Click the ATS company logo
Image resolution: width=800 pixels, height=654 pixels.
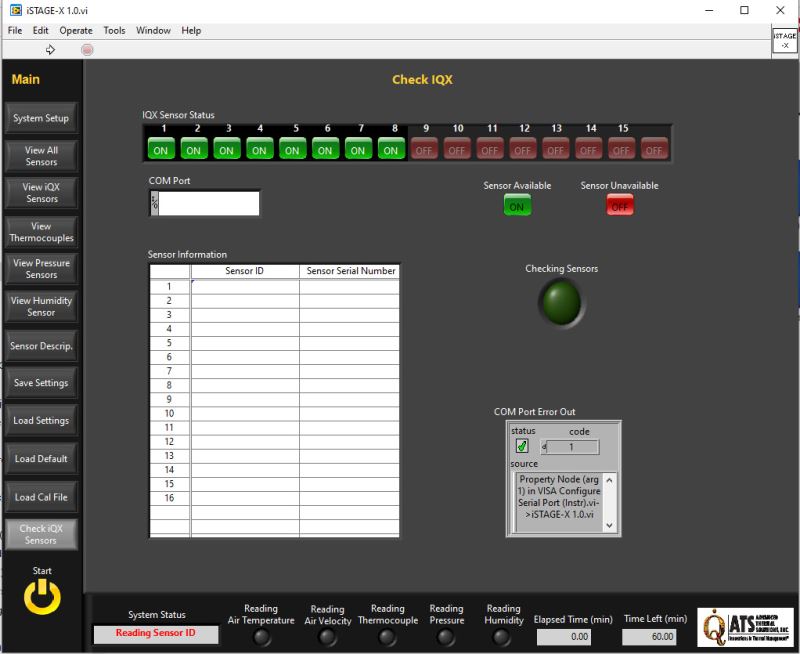745,627
